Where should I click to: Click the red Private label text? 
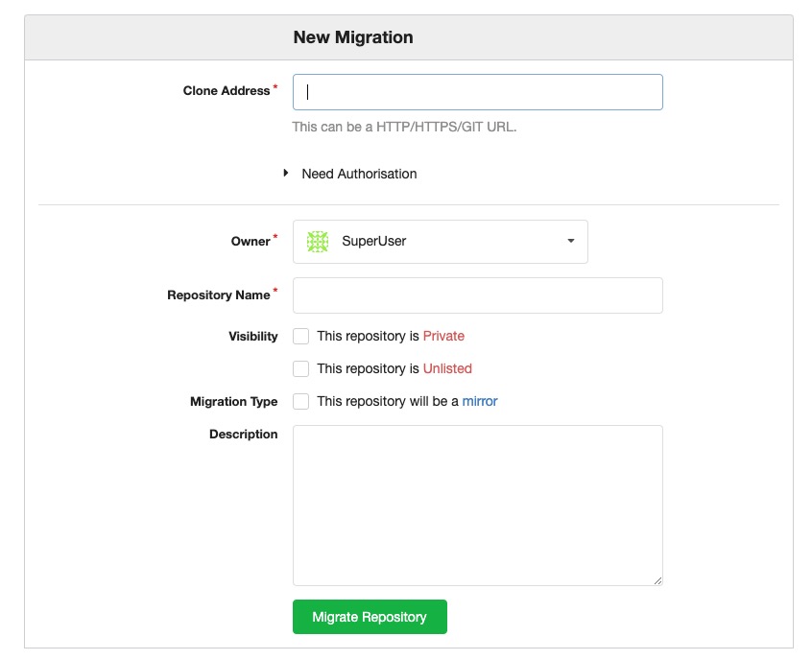coord(443,337)
